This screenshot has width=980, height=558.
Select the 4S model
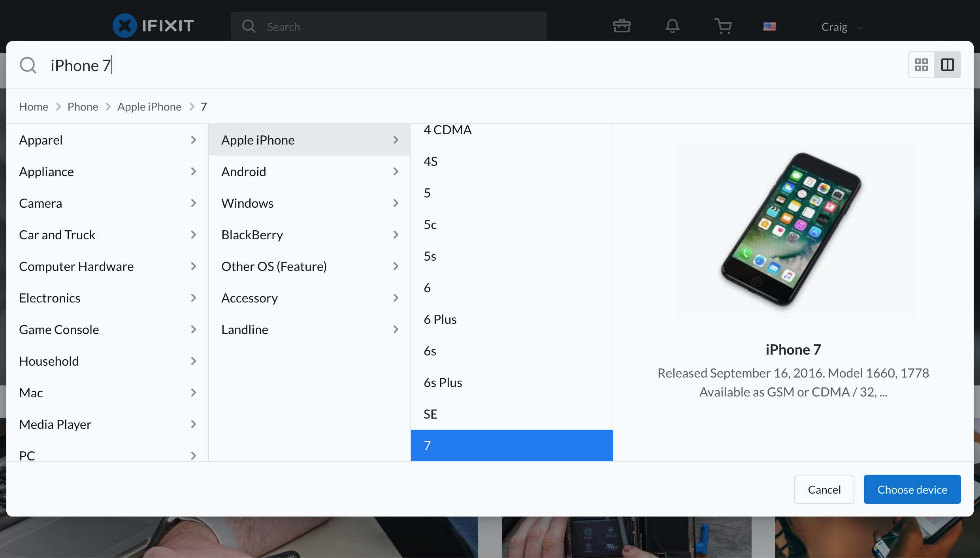(x=512, y=161)
